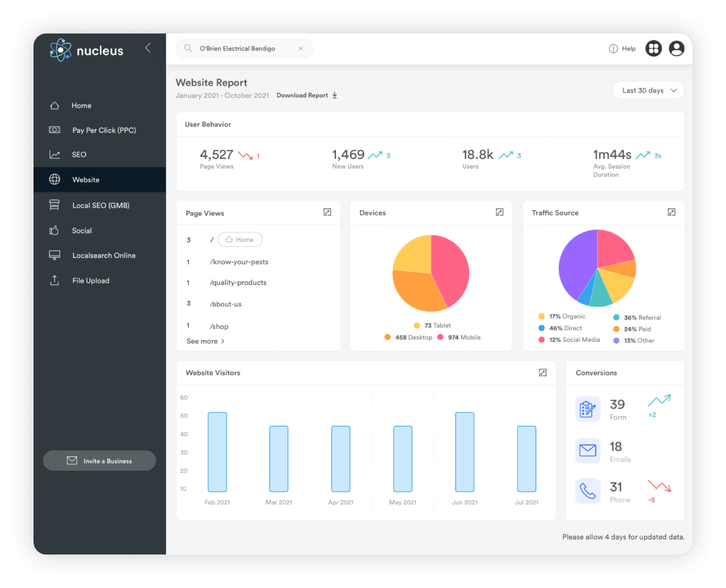The width and height of the screenshot is (726, 588).
Task: Click the Phone conversions handset icon
Action: pyautogui.click(x=588, y=491)
